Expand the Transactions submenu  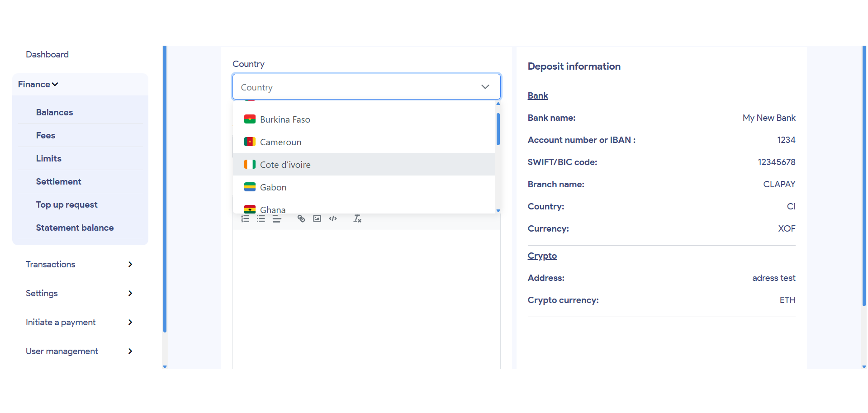pyautogui.click(x=130, y=265)
